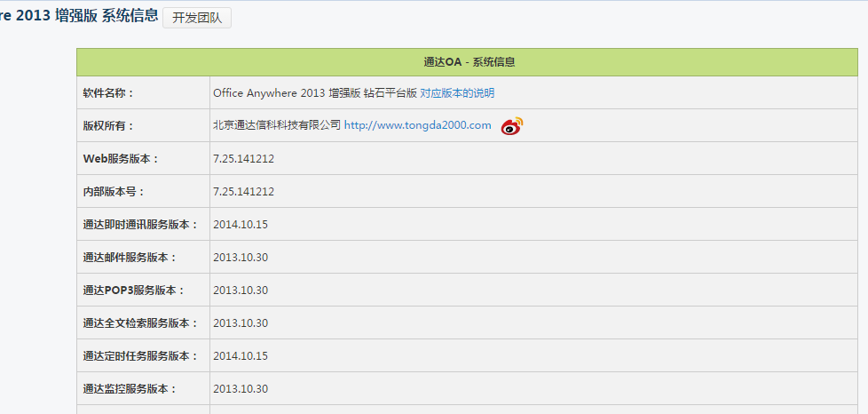Select 通达监控服务版本 value 2013.10.30
Viewport: 868px width, 414px height.
click(241, 389)
